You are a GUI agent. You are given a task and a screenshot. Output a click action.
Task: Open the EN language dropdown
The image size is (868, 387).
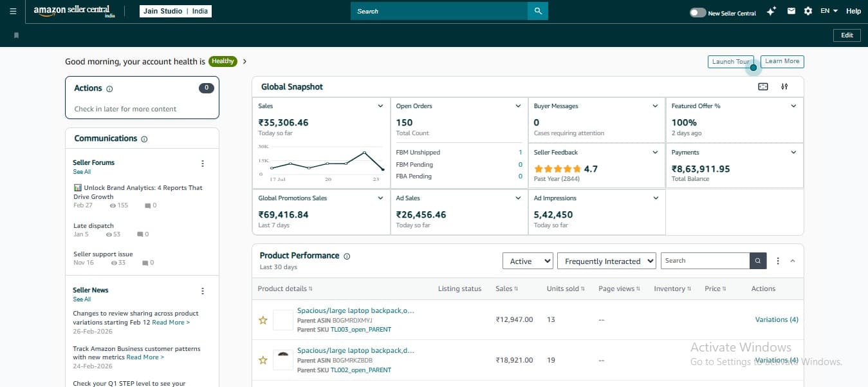pos(829,11)
